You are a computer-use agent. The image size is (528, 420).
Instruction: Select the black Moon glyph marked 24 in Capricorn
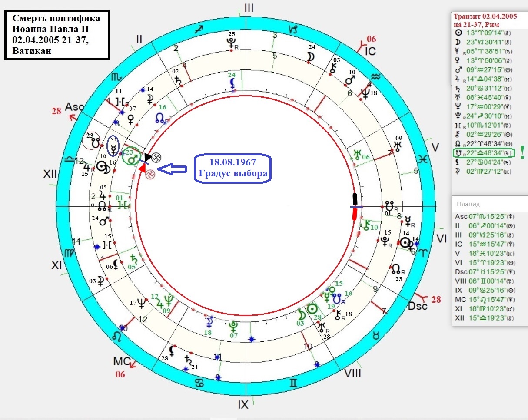pos(310,56)
